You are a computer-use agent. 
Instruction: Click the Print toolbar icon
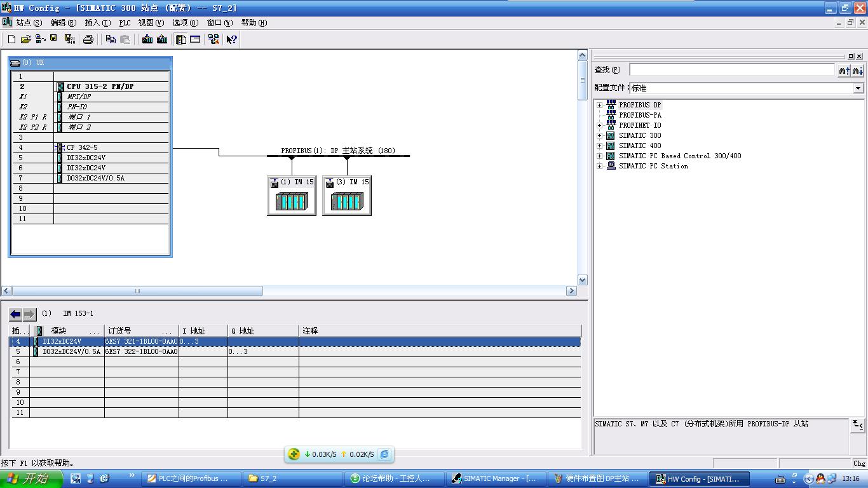(88, 39)
